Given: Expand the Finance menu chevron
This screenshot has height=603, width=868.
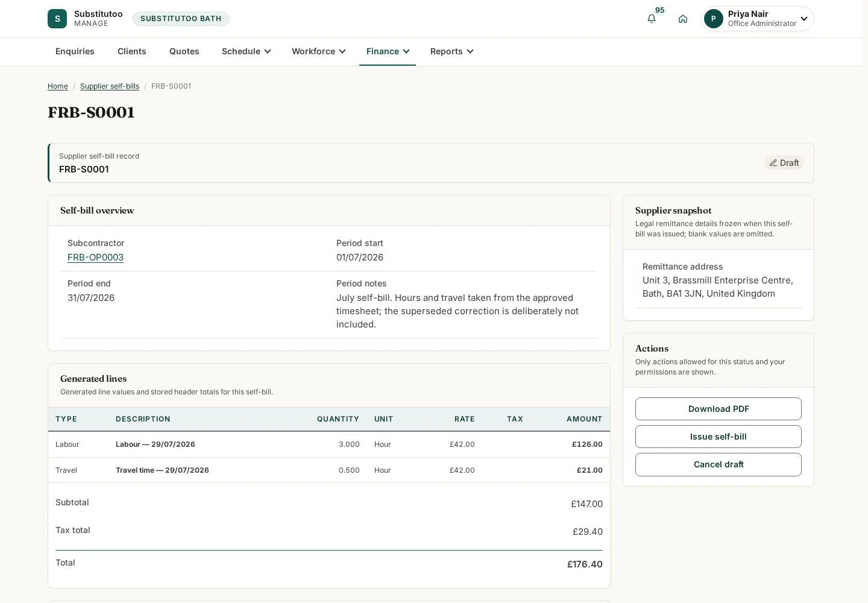Looking at the screenshot, I should [406, 51].
